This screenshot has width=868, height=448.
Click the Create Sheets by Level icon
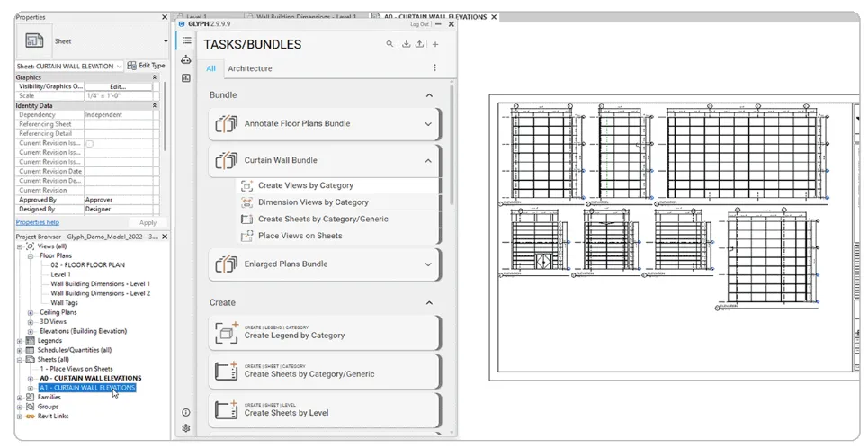227,410
